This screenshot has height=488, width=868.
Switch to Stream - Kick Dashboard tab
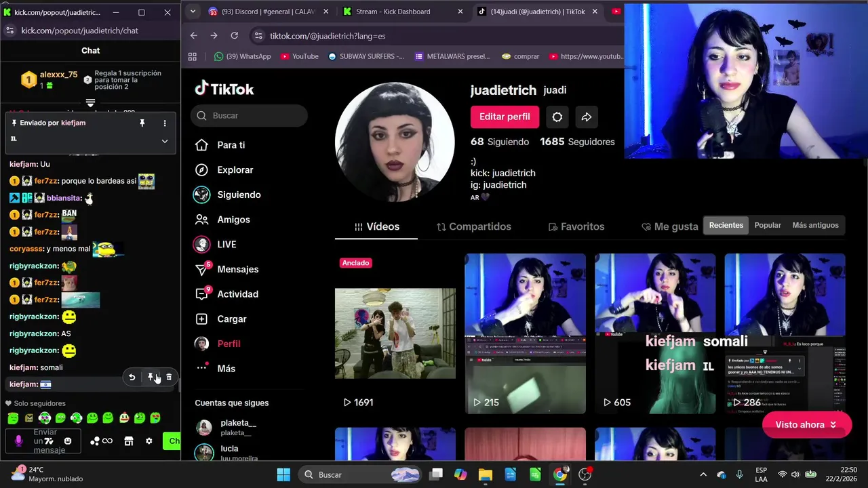click(403, 12)
